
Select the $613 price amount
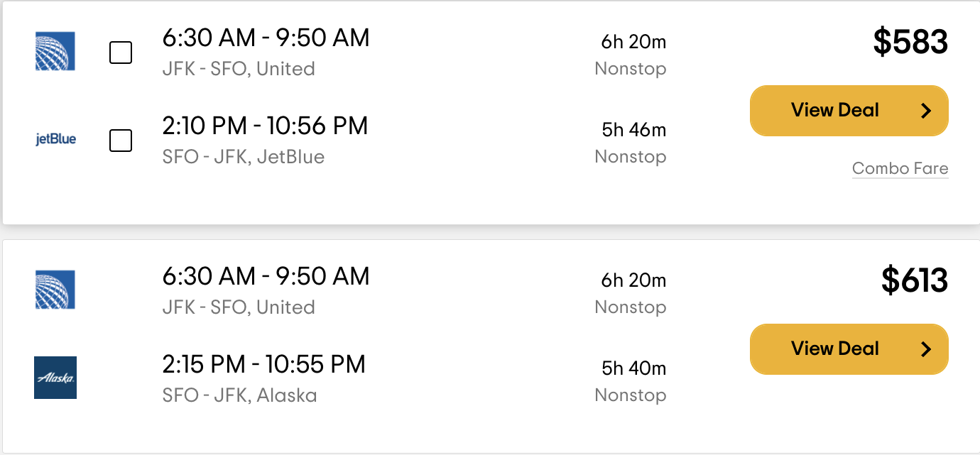915,280
